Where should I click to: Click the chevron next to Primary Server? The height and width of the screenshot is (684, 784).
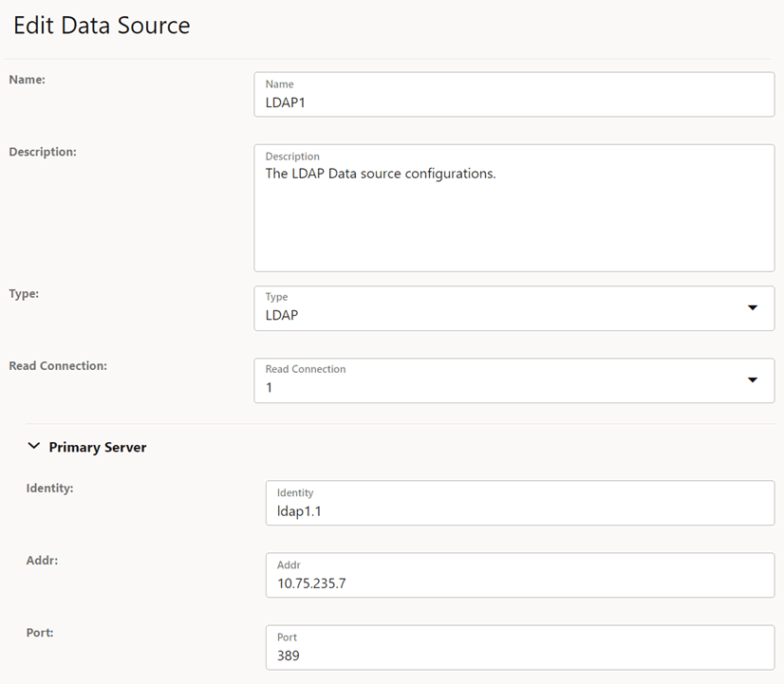(35, 446)
